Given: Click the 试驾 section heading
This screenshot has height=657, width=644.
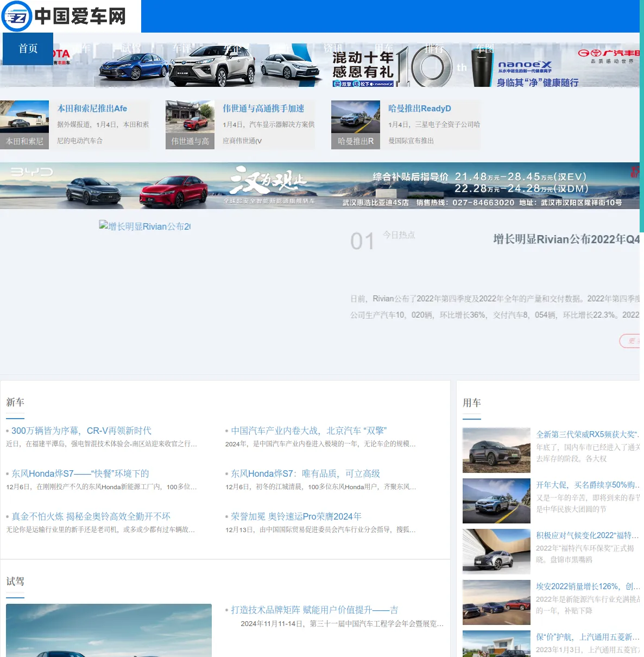Looking at the screenshot, I should (15, 582).
